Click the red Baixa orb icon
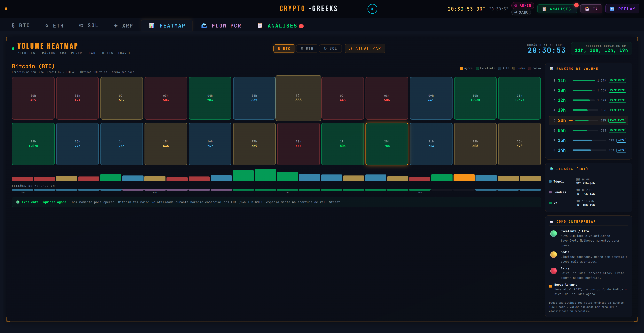 pyautogui.click(x=553, y=271)
